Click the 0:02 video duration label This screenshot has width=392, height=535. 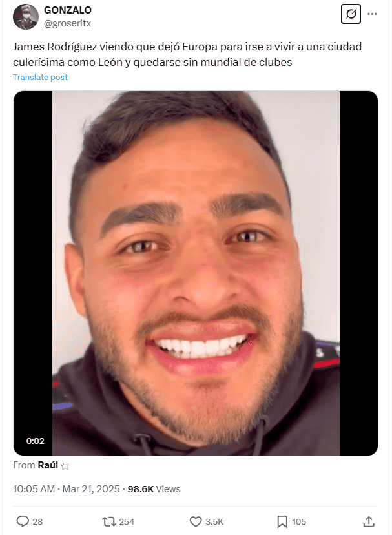[35, 441]
